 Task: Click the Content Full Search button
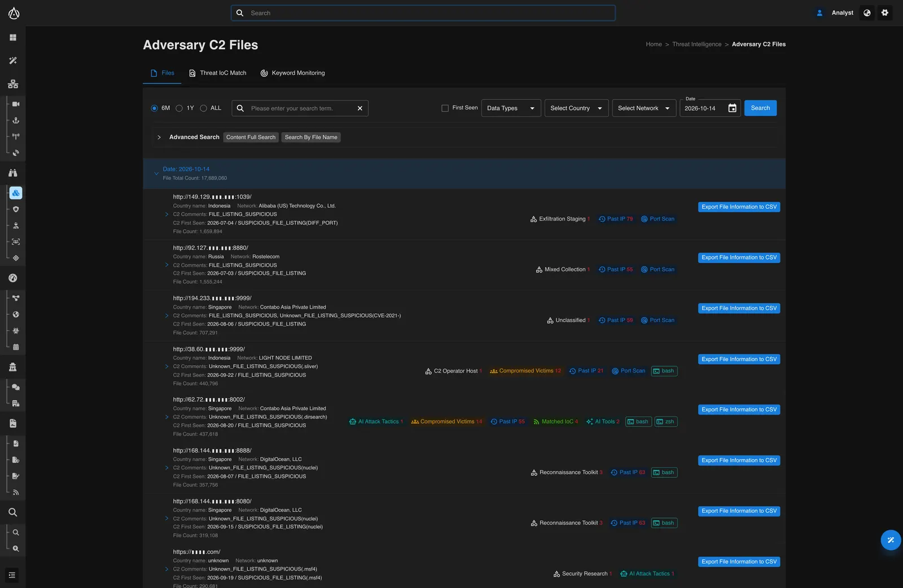click(251, 137)
